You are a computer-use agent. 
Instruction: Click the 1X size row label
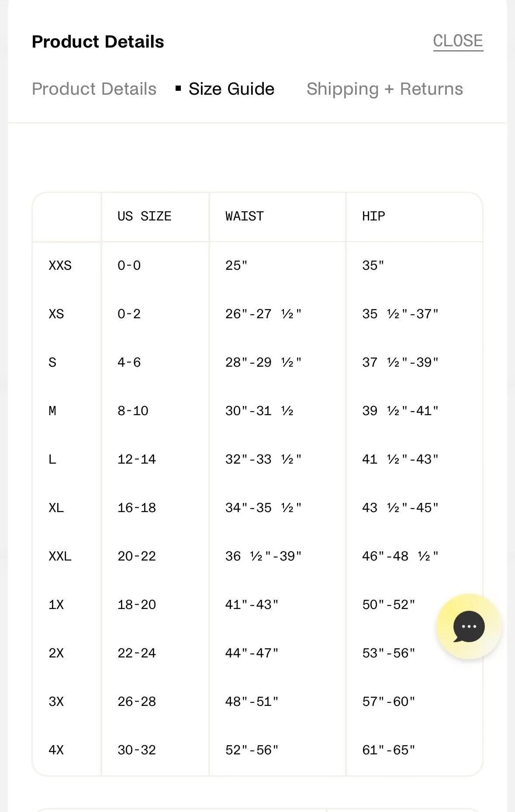click(x=56, y=605)
